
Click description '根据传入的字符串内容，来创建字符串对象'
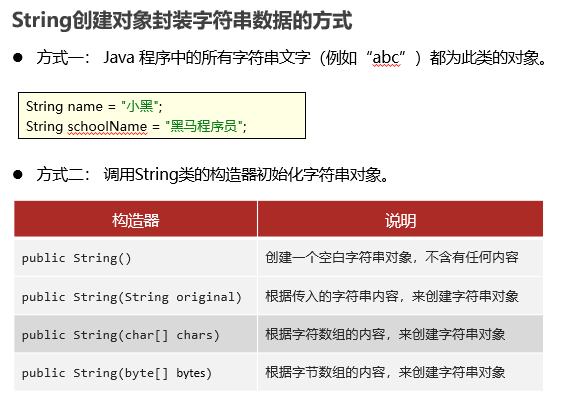coord(392,296)
